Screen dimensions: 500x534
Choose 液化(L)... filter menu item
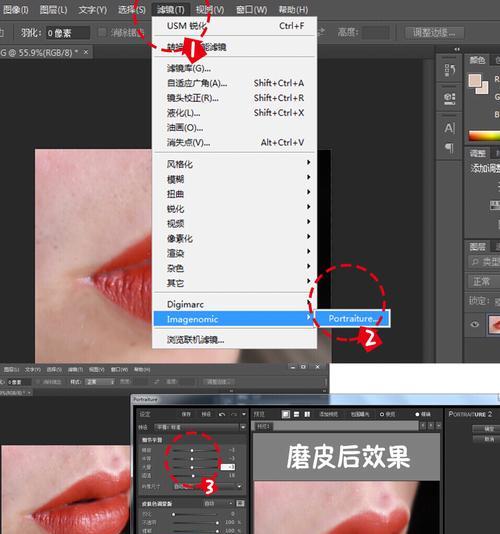(x=235, y=113)
